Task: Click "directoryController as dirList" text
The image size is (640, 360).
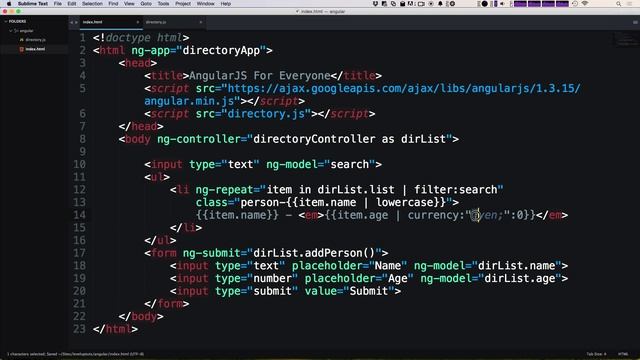Action: [x=349, y=139]
